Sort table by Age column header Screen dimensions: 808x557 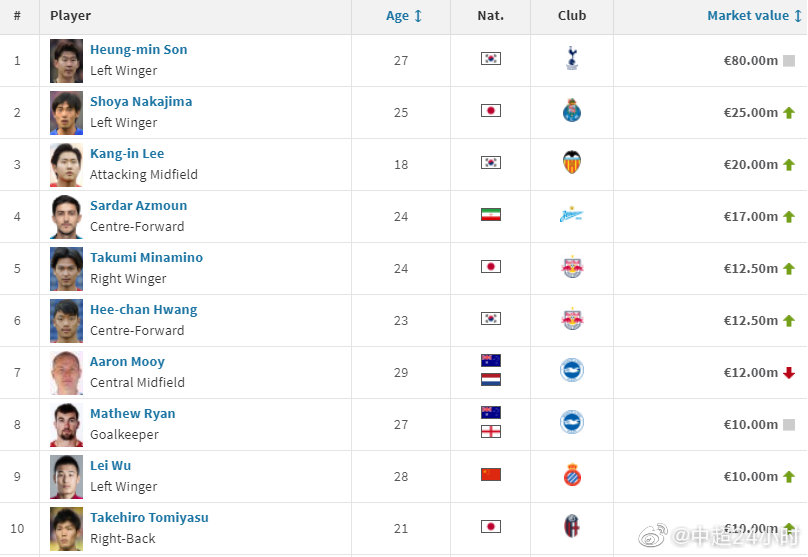point(403,16)
